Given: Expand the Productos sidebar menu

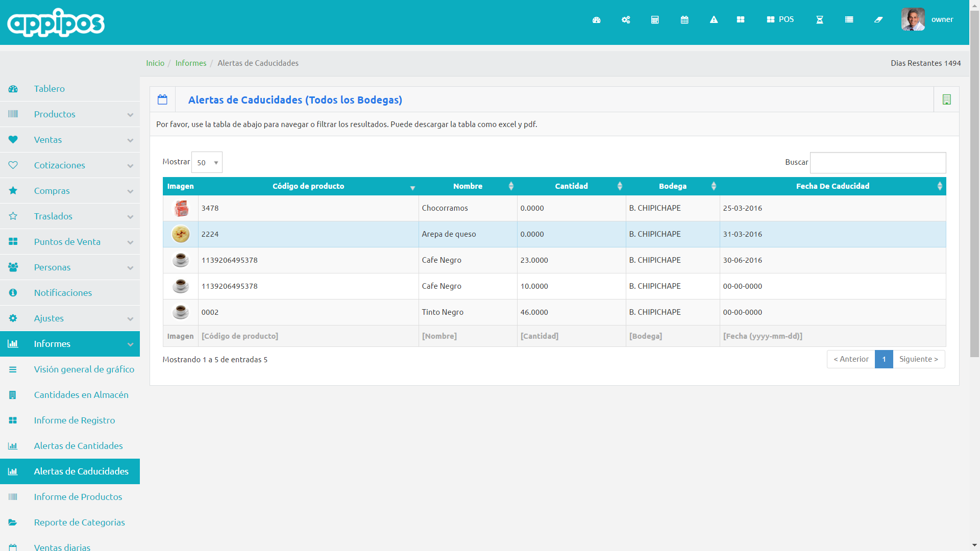Looking at the screenshot, I should pos(70,114).
